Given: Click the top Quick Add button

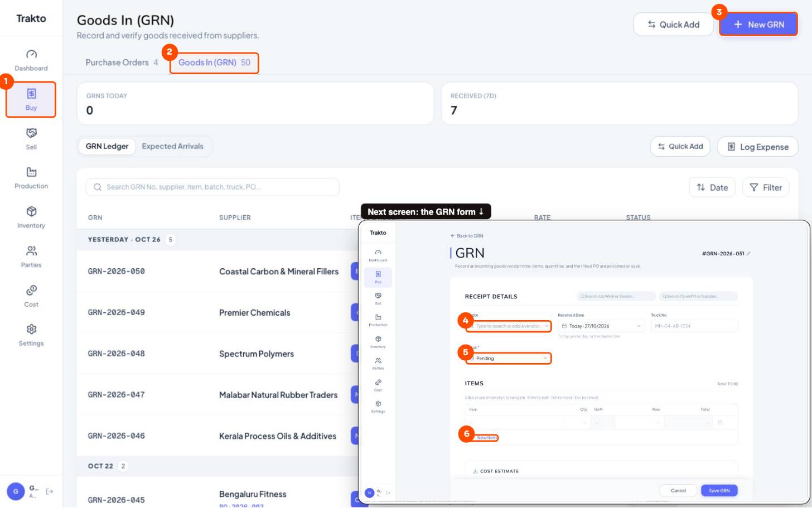Looking at the screenshot, I should tap(674, 25).
